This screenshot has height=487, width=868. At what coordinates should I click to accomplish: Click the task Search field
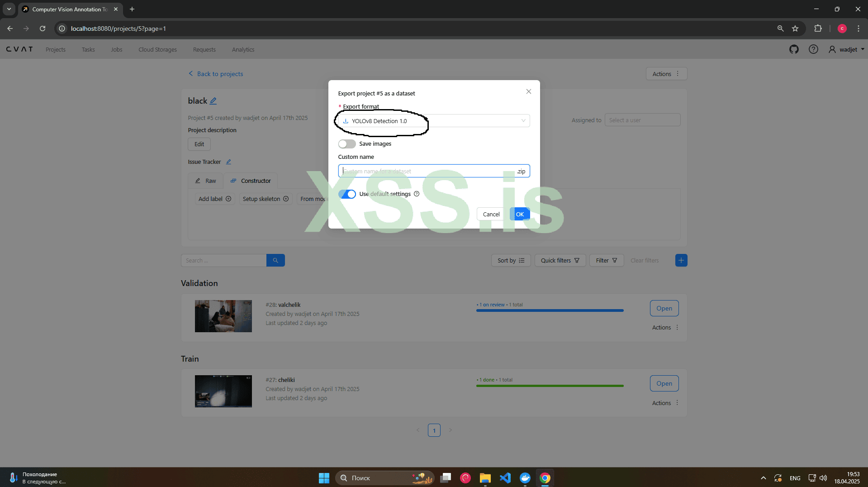click(223, 260)
